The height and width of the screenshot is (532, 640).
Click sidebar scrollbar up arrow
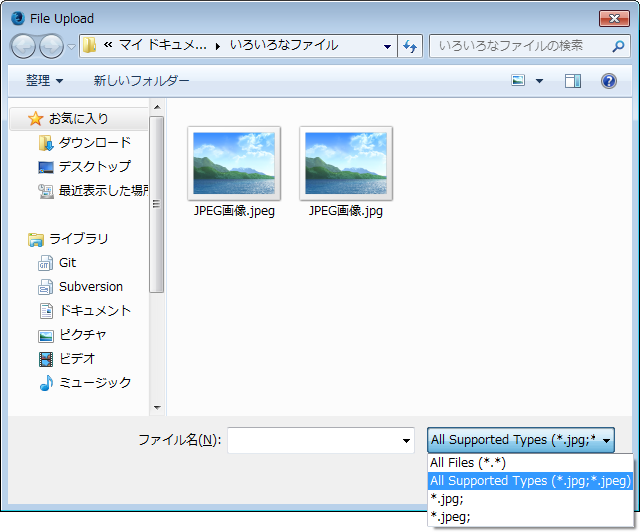pyautogui.click(x=157, y=107)
